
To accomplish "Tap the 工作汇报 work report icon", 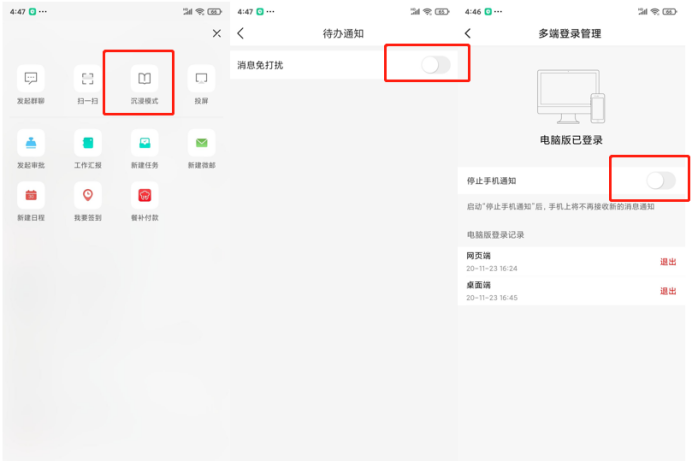I will click(x=88, y=143).
